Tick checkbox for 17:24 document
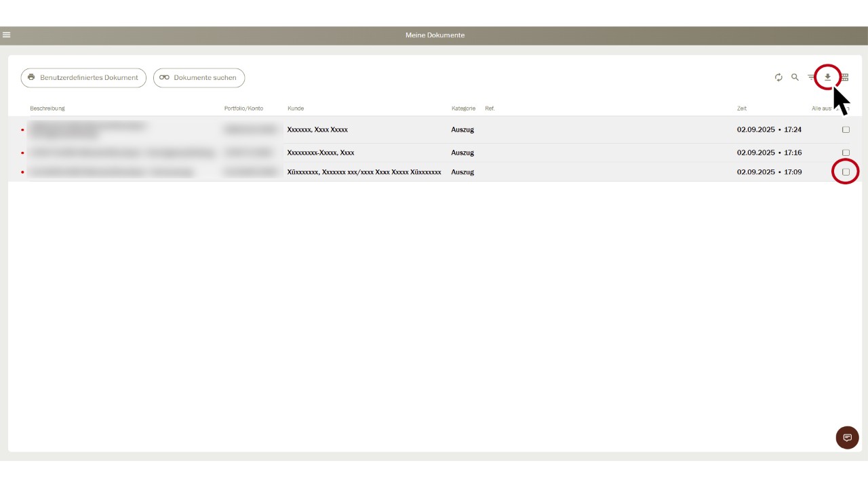 coord(846,129)
